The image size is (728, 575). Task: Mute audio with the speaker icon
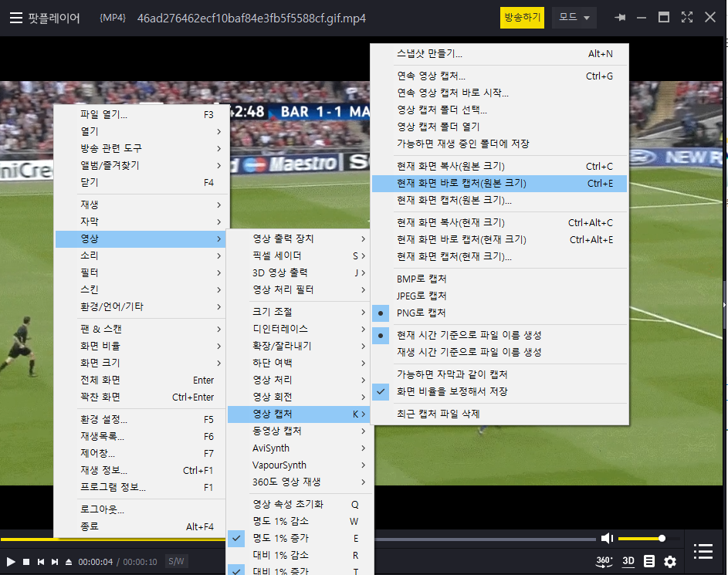pos(607,538)
